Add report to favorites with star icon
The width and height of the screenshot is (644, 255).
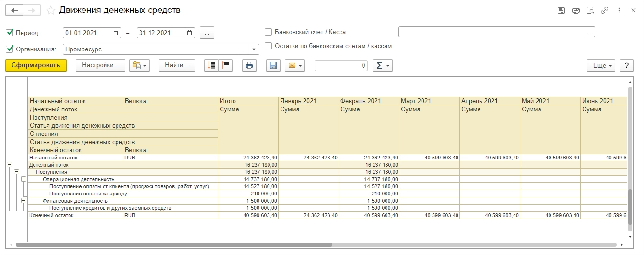click(x=50, y=10)
